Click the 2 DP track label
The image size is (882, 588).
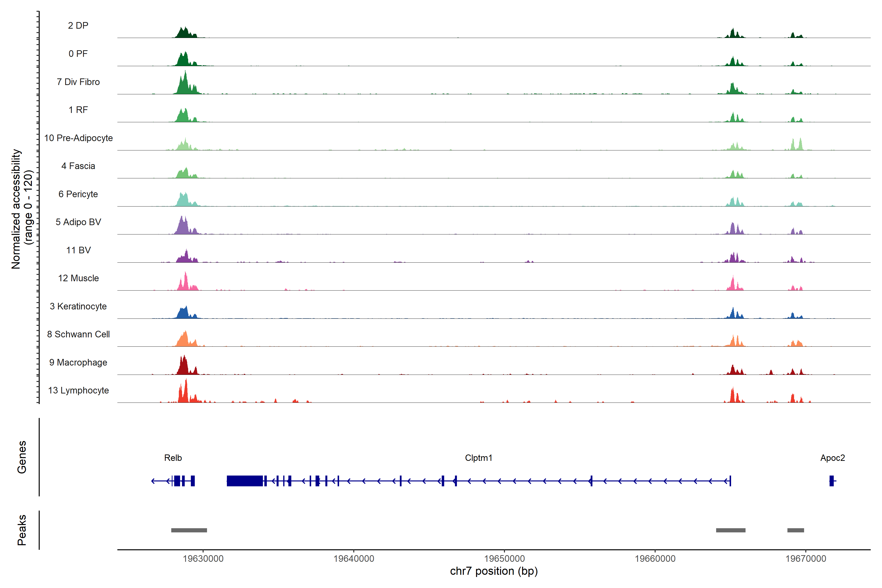point(78,25)
